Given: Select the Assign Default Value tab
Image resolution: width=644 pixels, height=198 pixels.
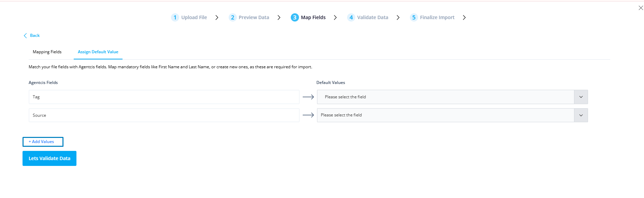Looking at the screenshot, I should (98, 52).
